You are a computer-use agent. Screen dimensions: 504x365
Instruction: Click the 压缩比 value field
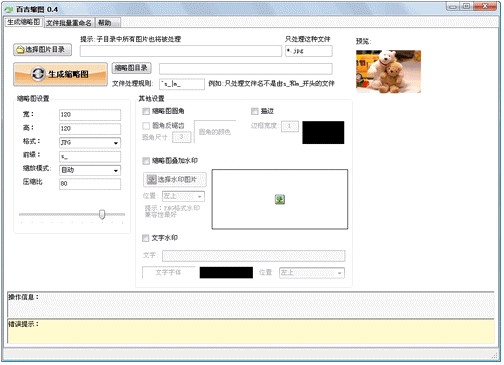pyautogui.click(x=90, y=184)
